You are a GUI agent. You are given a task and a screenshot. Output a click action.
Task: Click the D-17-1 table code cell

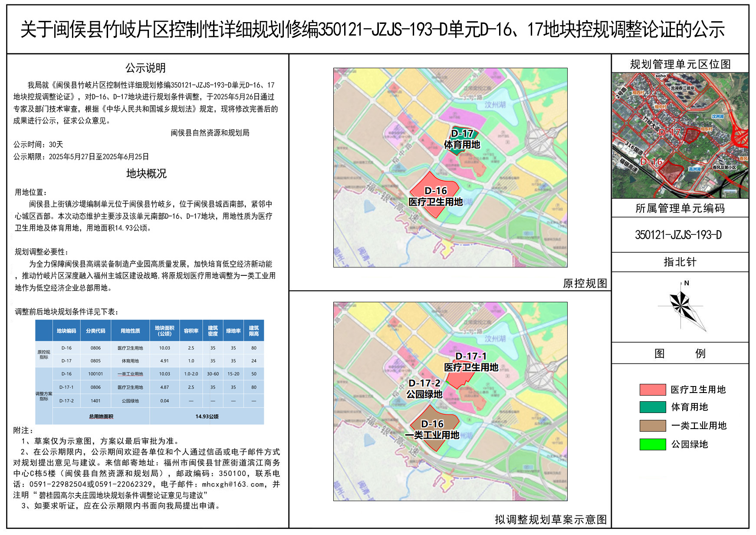[66, 387]
